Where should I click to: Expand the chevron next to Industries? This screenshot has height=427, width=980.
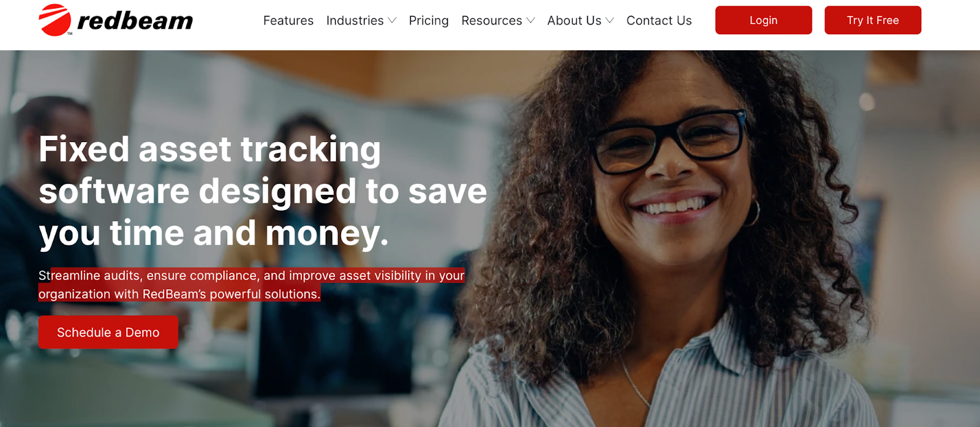click(393, 21)
